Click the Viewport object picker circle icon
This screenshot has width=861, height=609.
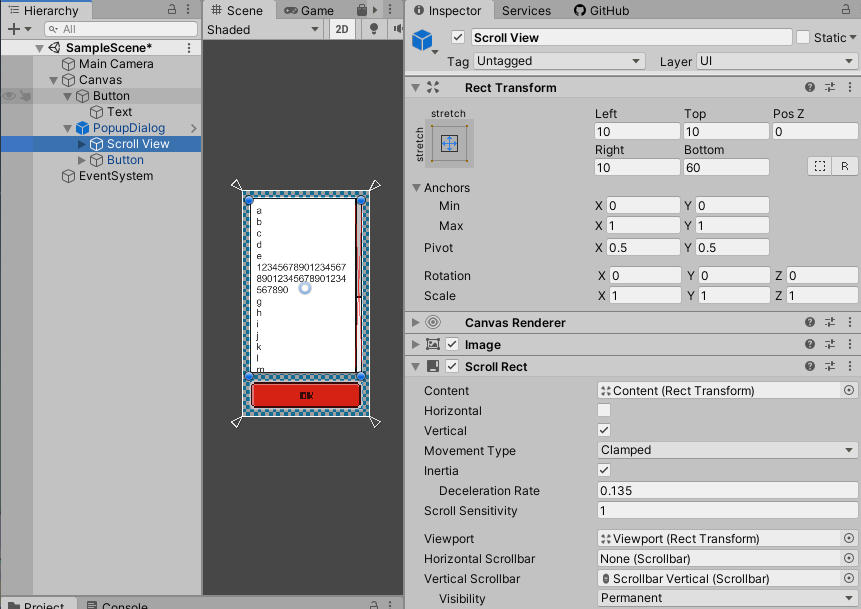click(x=849, y=538)
